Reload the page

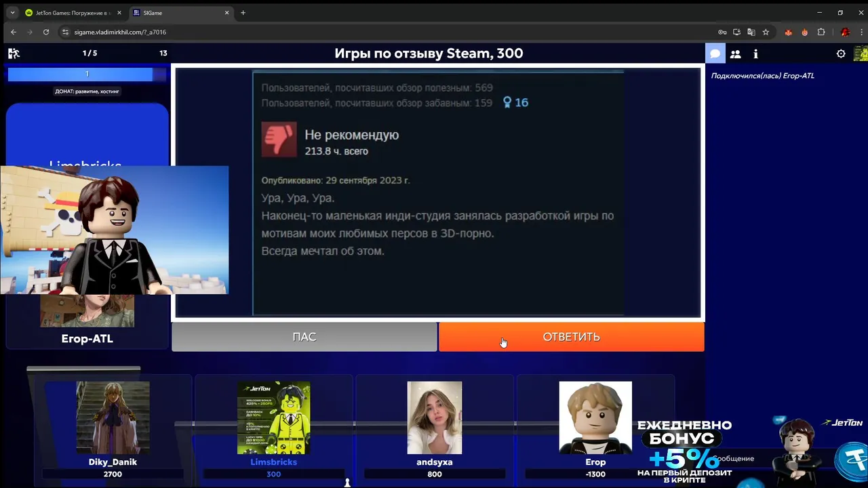(46, 32)
